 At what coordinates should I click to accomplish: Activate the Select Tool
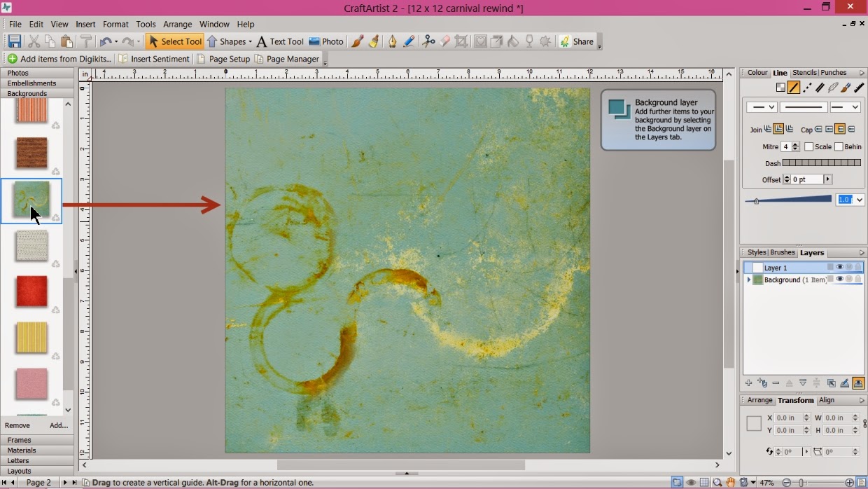click(x=174, y=41)
